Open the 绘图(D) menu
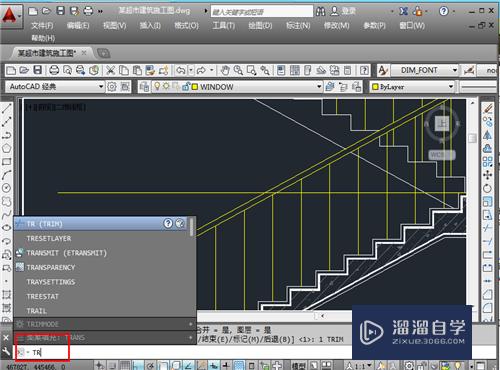Viewport: 500px width, 370px height. pos(260,26)
